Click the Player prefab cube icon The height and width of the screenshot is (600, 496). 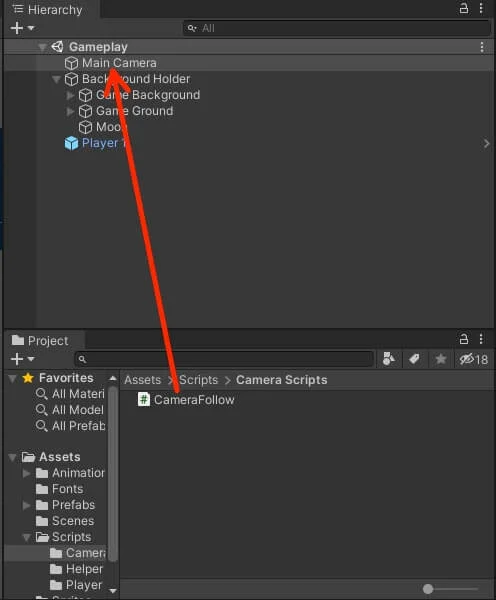pos(71,143)
